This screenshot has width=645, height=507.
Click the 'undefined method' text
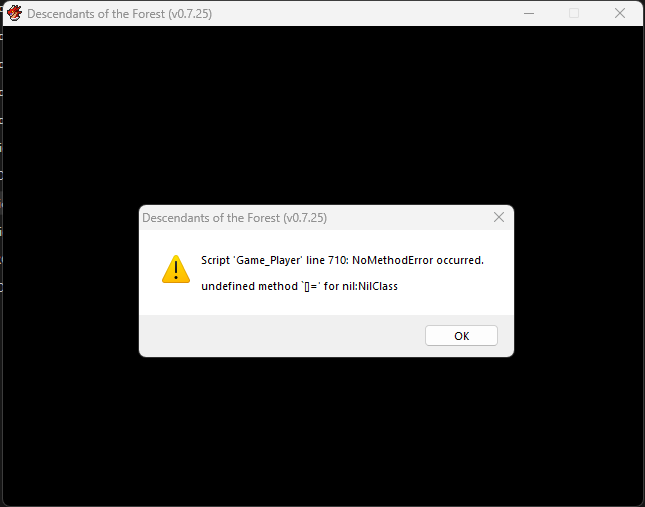point(249,286)
